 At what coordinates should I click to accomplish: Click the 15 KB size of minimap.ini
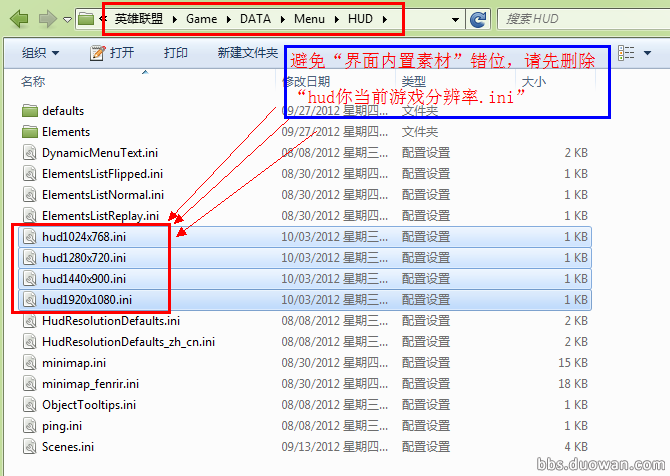573,362
